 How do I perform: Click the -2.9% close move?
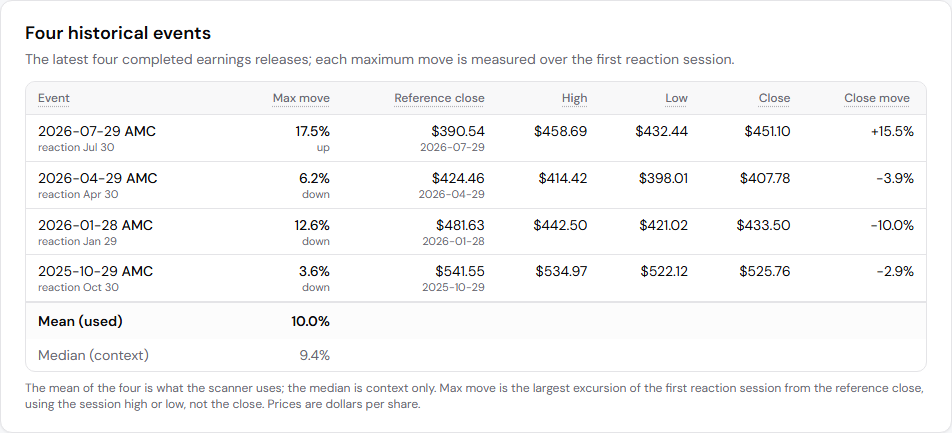pyautogui.click(x=896, y=271)
